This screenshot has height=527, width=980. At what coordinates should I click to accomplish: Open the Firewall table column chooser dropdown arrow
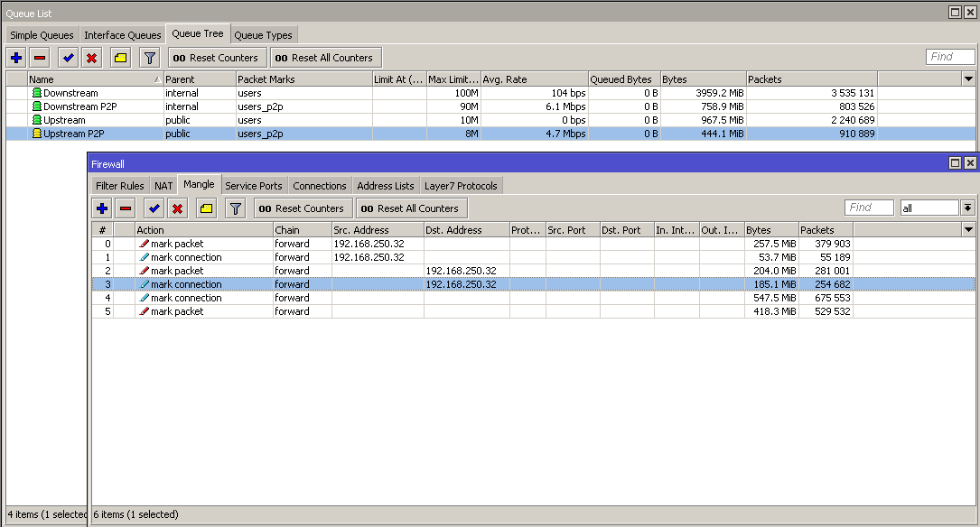click(968, 230)
